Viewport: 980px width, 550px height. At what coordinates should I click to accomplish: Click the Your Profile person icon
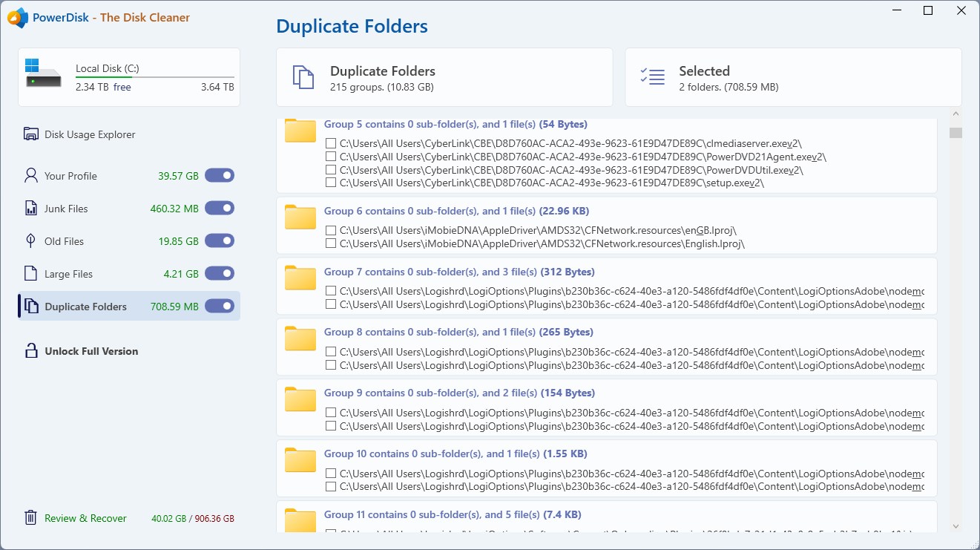31,176
